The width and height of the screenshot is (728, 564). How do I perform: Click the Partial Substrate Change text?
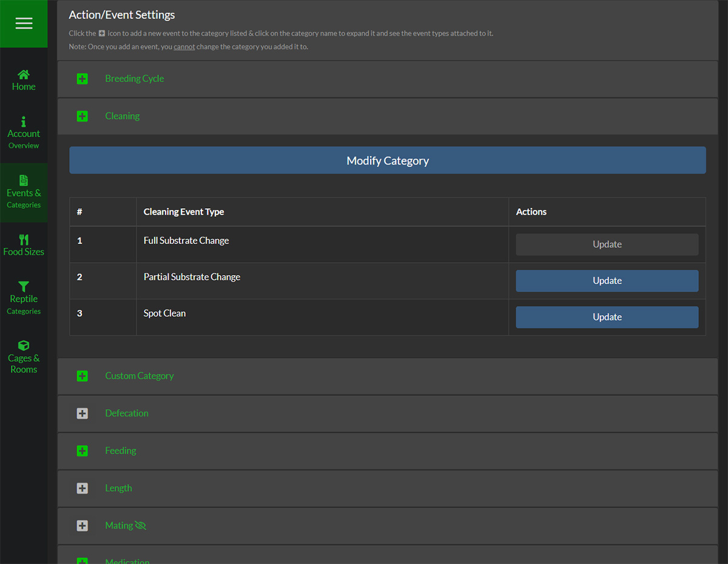click(192, 277)
